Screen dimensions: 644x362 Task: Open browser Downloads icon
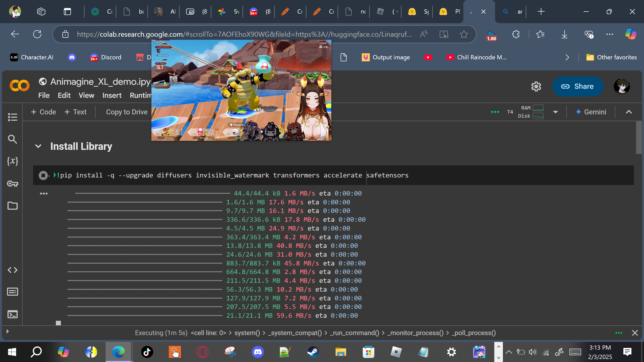565,34
